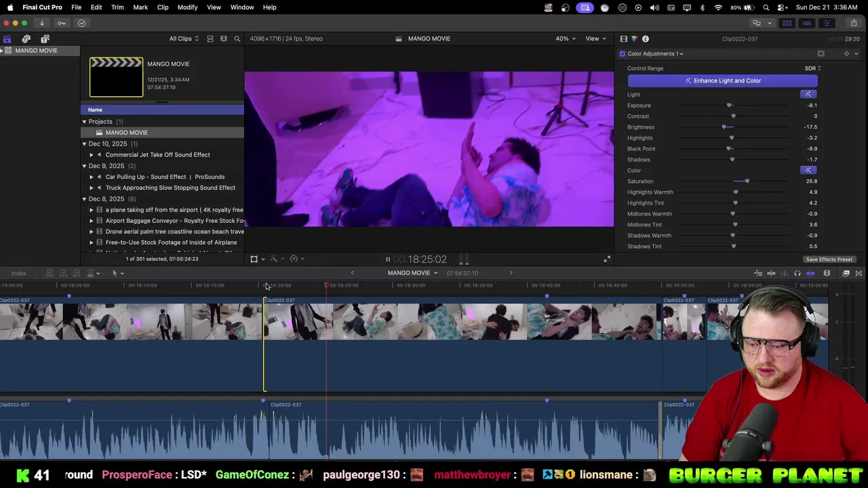This screenshot has height=488, width=868.
Task: Toggle timeline panel visibility button
Action: [807, 23]
